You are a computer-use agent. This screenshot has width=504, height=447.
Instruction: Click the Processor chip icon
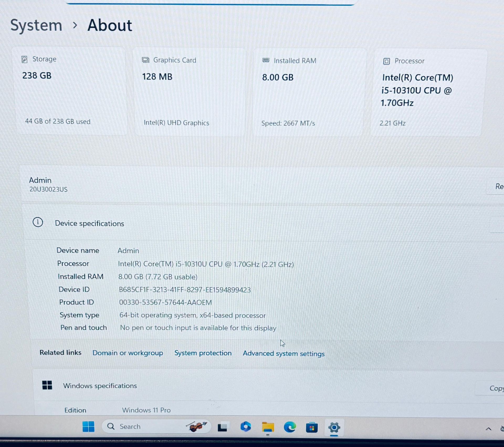(x=386, y=61)
